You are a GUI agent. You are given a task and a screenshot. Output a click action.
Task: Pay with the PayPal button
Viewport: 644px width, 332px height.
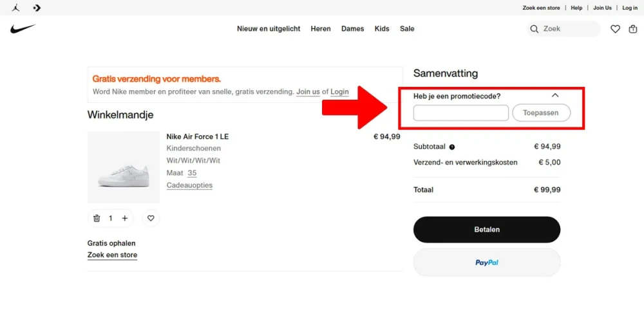[x=487, y=263]
